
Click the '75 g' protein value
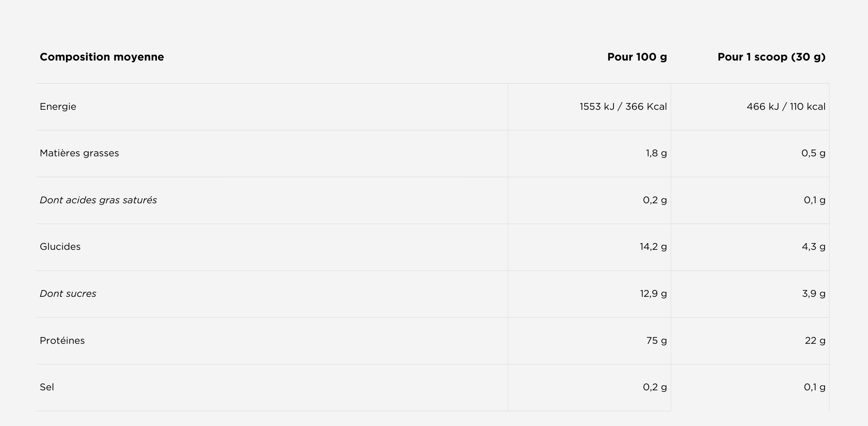pos(656,341)
